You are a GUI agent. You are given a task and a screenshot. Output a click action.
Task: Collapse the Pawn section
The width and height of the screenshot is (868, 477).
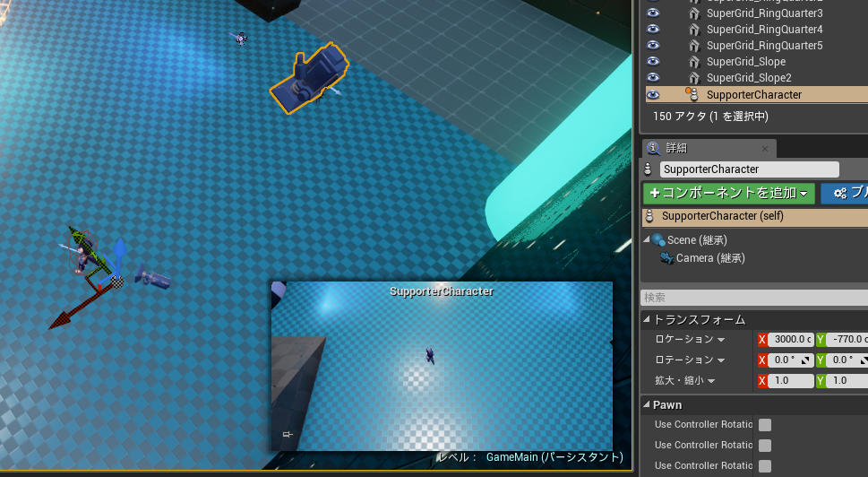646,404
